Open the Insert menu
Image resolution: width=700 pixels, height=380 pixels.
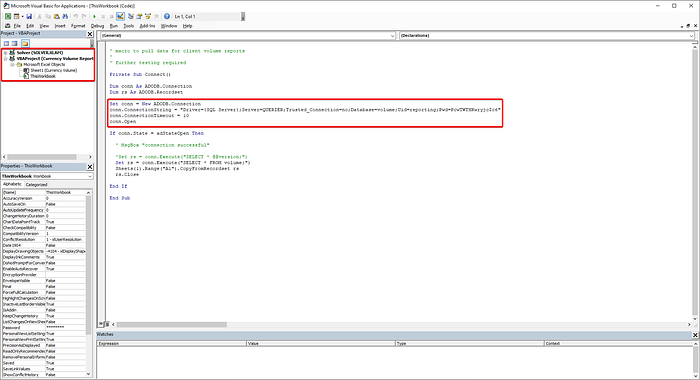click(60, 26)
